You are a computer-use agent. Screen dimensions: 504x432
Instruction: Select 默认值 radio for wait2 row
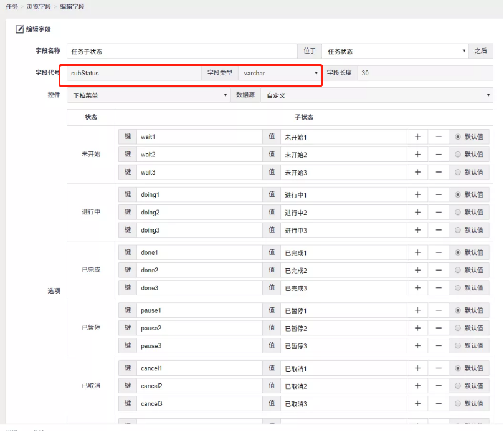click(x=459, y=155)
